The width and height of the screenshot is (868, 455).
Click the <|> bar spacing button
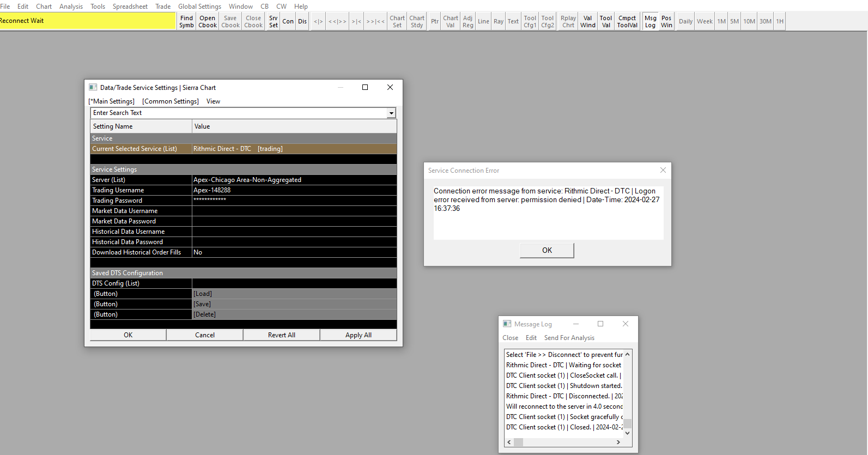(318, 21)
